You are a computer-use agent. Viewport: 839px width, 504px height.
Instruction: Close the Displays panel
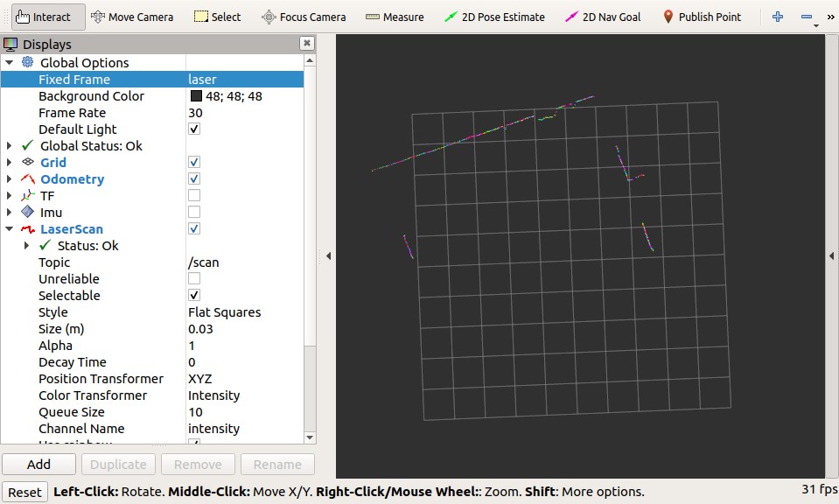pyautogui.click(x=306, y=44)
